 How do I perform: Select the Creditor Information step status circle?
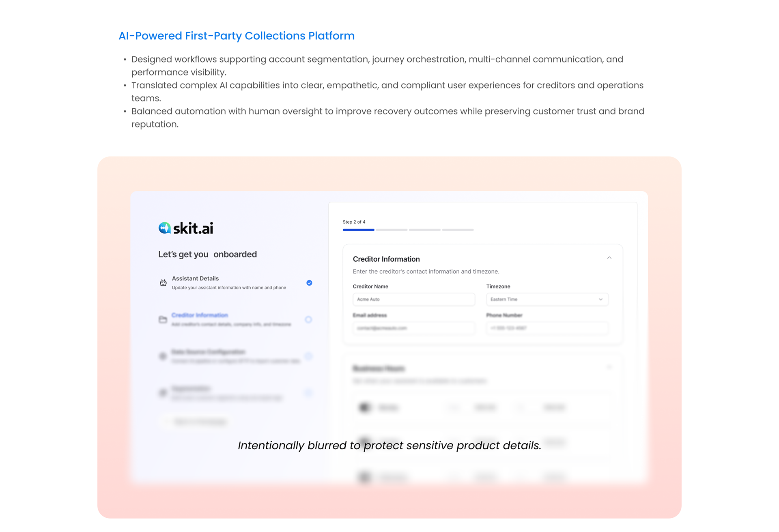tap(308, 320)
